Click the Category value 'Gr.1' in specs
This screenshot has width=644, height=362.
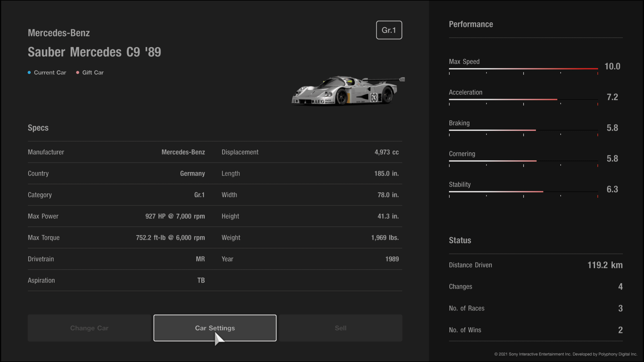[199, 195]
